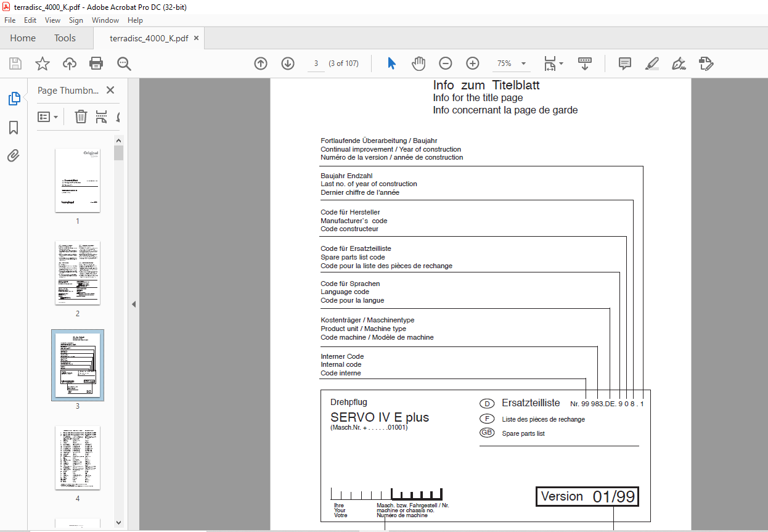Click the Stamp and edit icon
Screen dimensions: 768x532
pos(706,63)
